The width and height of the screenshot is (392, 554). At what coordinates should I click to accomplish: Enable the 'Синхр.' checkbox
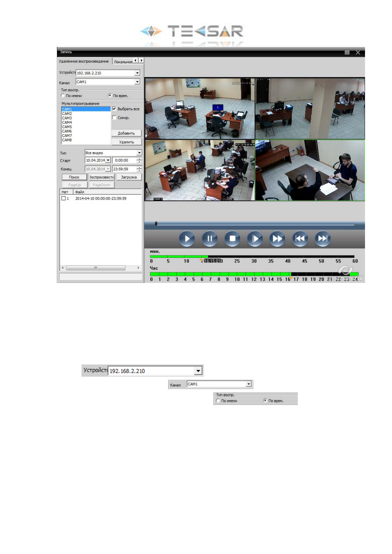114,118
